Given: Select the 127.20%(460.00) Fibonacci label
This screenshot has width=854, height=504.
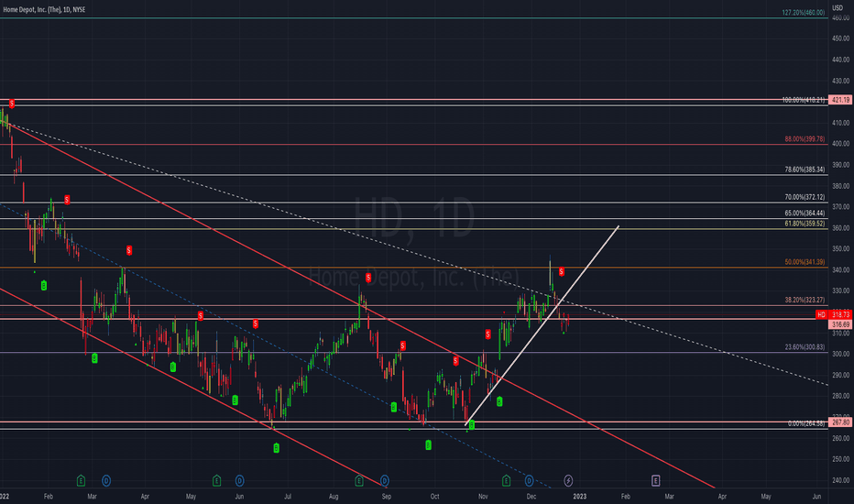Looking at the screenshot, I should (x=804, y=12).
